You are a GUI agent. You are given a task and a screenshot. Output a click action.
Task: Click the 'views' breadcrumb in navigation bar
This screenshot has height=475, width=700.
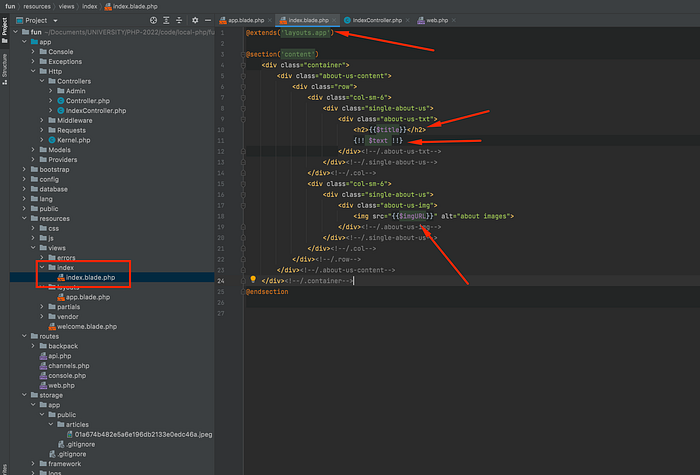(x=67, y=6)
